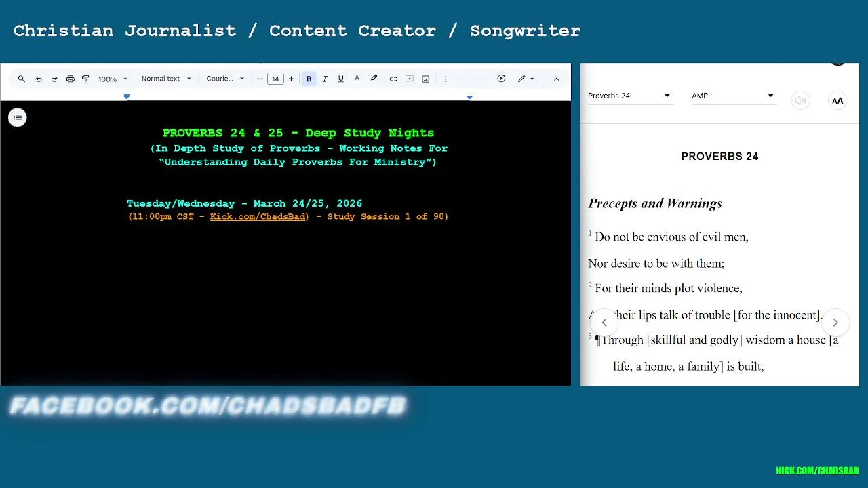Go to the previous chapter arrow

(604, 323)
